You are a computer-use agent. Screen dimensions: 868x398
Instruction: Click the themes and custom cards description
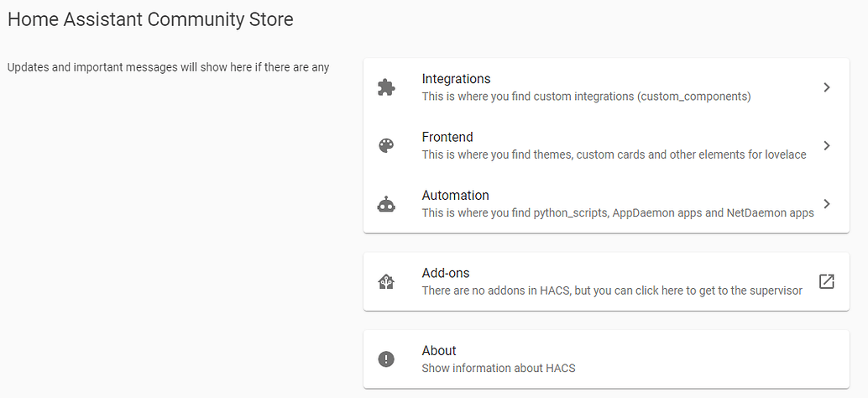click(x=614, y=154)
